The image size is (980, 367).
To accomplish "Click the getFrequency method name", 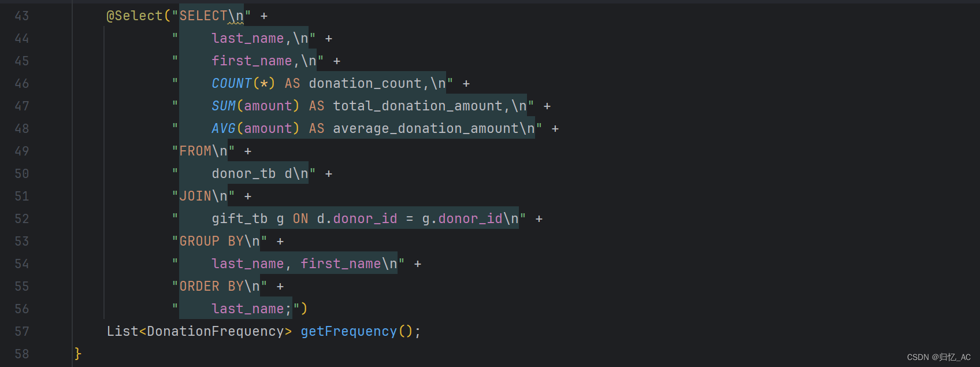I will click(x=349, y=332).
